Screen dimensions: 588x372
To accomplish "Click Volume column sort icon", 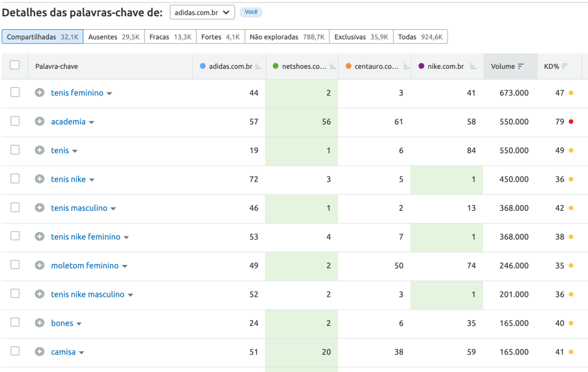I will coord(520,66).
